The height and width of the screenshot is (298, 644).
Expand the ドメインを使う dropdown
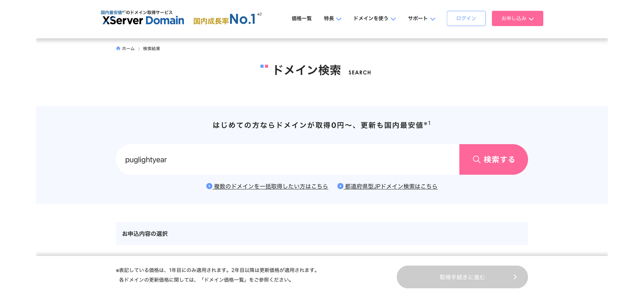pos(375,18)
